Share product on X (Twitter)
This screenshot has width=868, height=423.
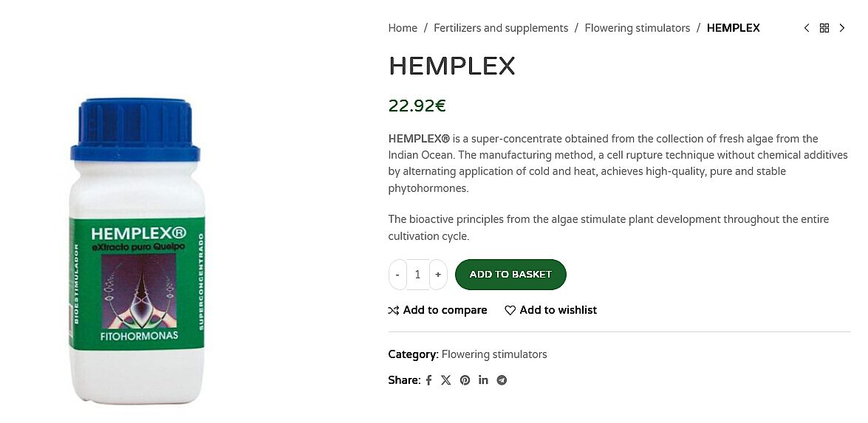tap(446, 380)
